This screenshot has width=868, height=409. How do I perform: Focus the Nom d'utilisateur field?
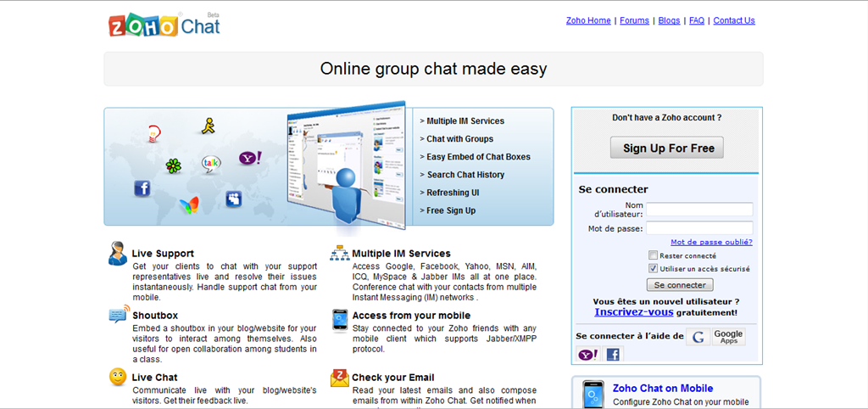pyautogui.click(x=699, y=209)
